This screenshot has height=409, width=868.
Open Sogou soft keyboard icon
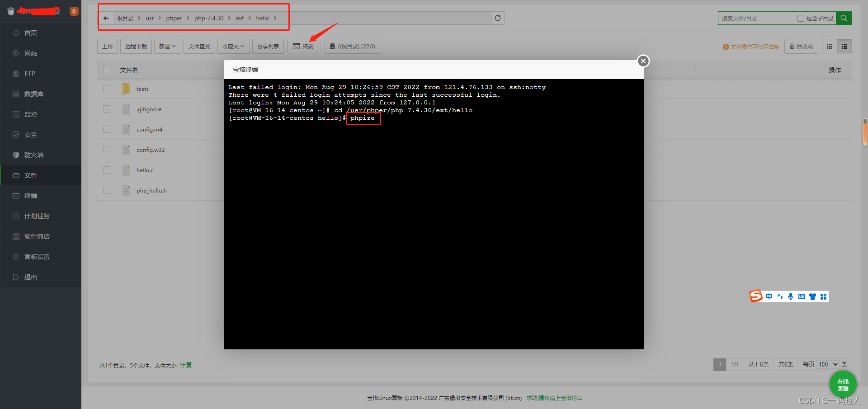pyautogui.click(x=802, y=296)
